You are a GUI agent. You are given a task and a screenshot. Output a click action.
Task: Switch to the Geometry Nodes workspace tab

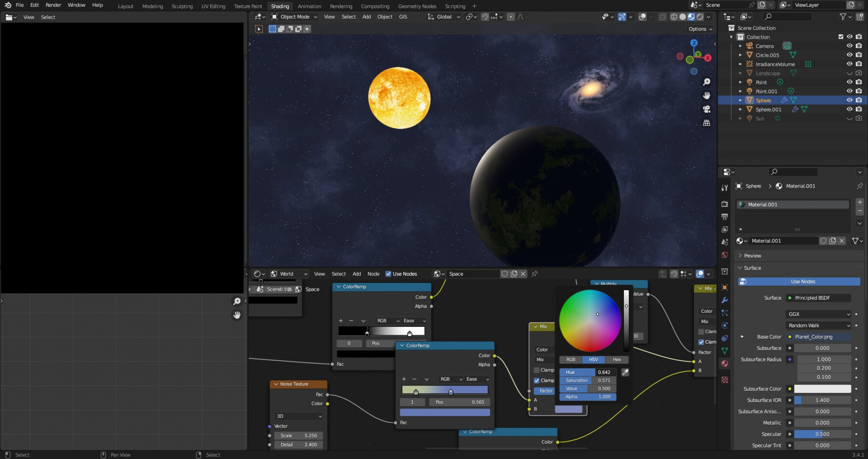417,6
